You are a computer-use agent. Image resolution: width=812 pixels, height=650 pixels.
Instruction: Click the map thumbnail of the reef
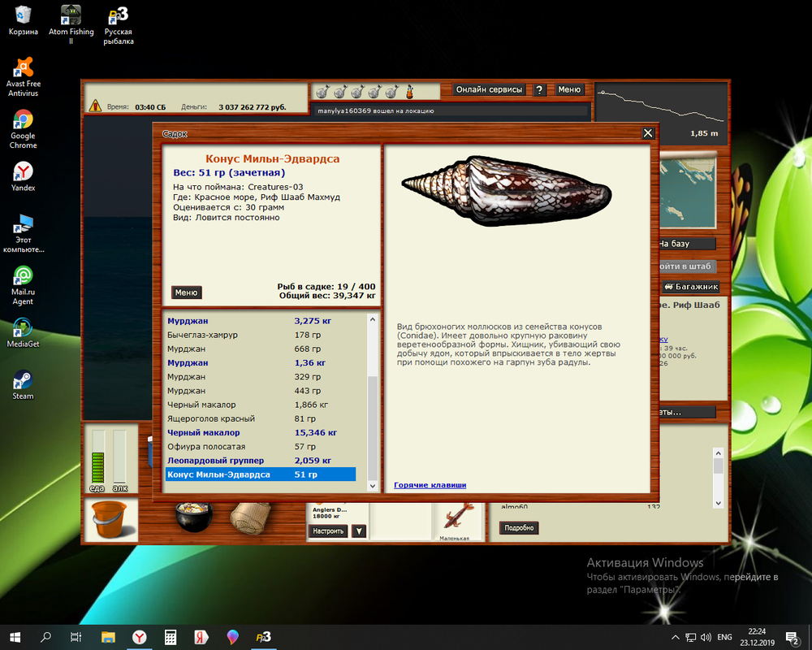687,193
